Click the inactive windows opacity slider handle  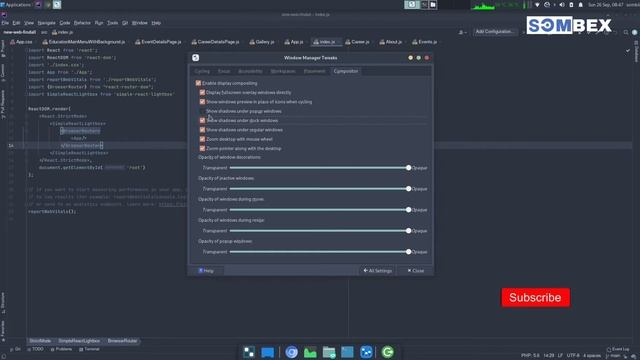pos(409,189)
